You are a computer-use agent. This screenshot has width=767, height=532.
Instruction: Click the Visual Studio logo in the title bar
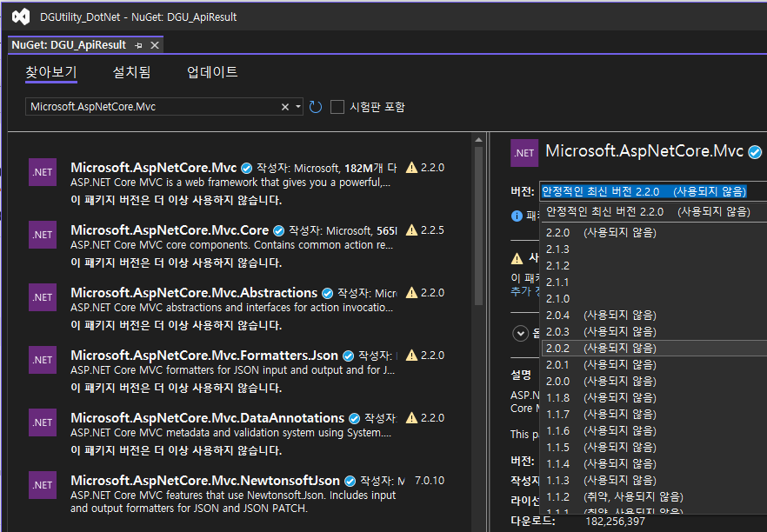pos(19,16)
